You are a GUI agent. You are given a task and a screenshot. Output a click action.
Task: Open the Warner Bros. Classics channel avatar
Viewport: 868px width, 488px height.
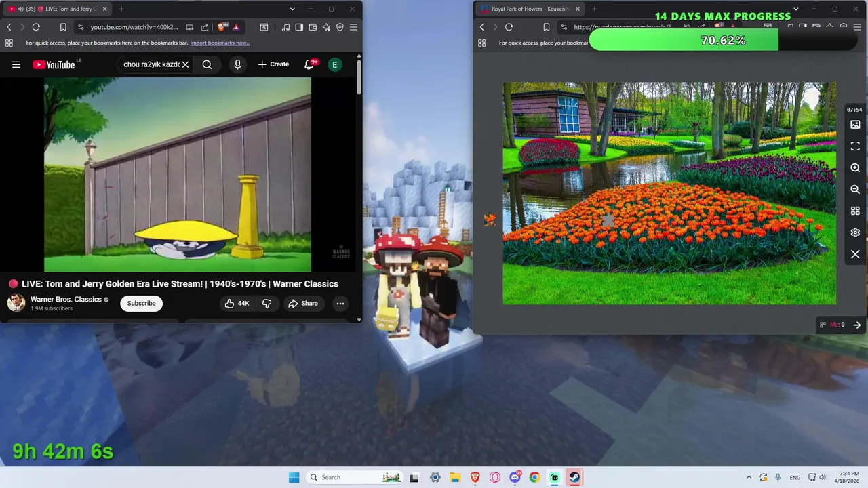16,303
